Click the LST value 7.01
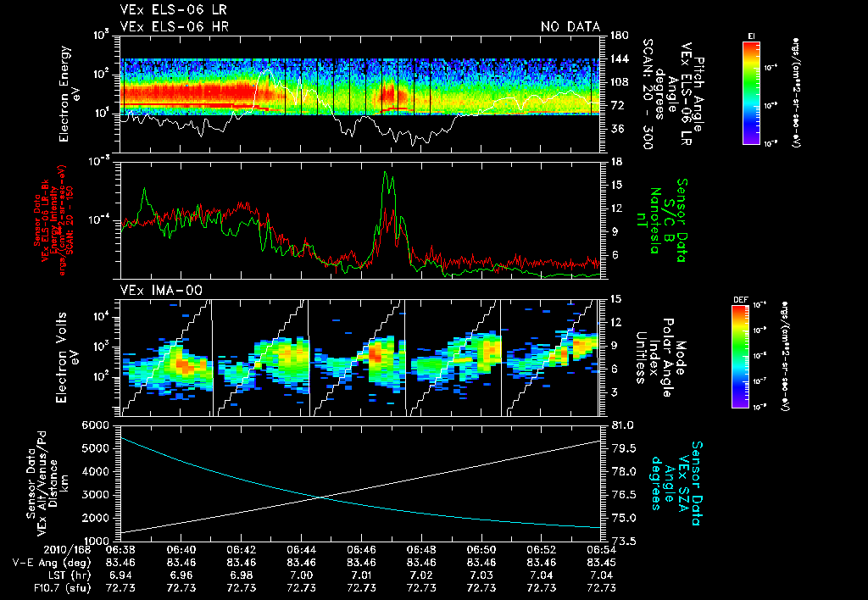868x600 pixels. tap(361, 575)
